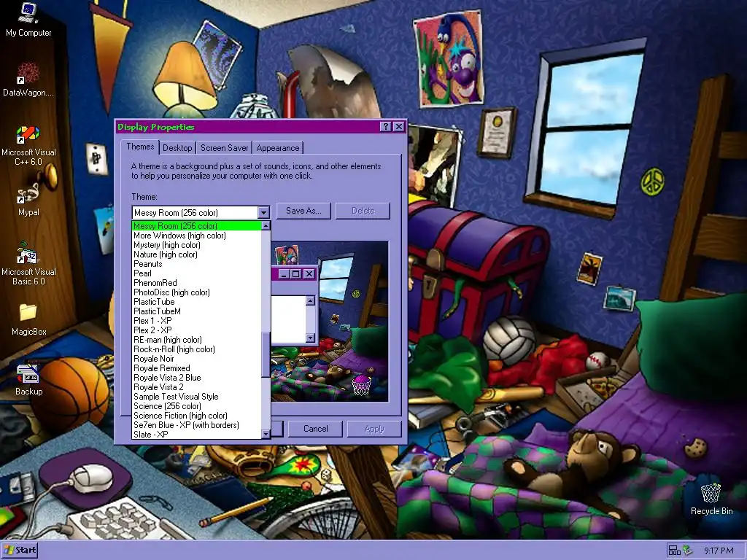Click preview window's maximize button
The image size is (747, 560).
pos(296,274)
